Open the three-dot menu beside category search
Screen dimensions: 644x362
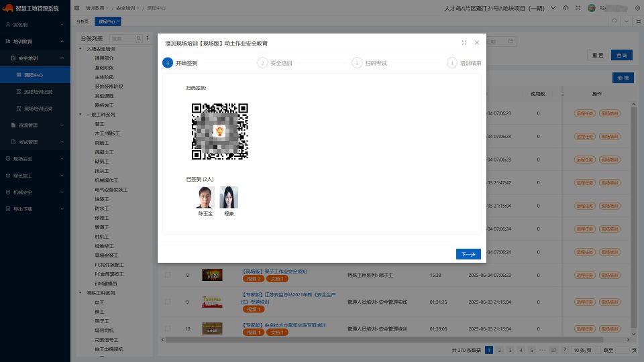pyautogui.click(x=147, y=38)
